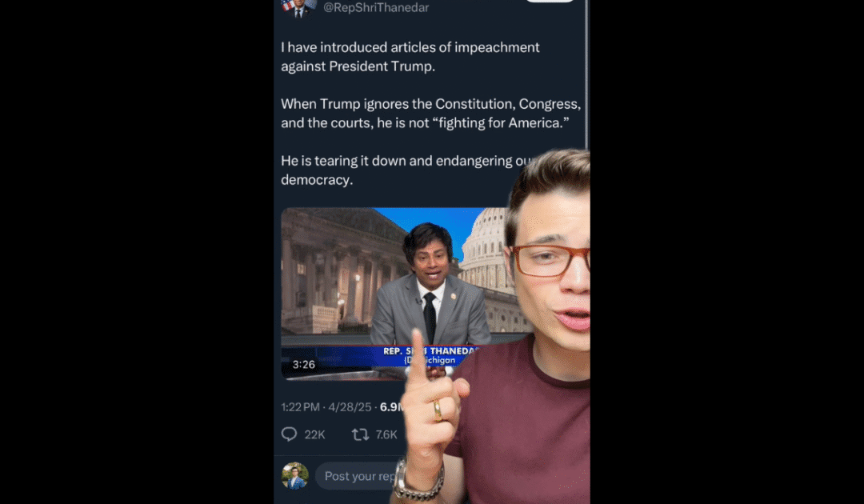Click the 4/28/25 post date
The image size is (864, 504).
(x=350, y=407)
